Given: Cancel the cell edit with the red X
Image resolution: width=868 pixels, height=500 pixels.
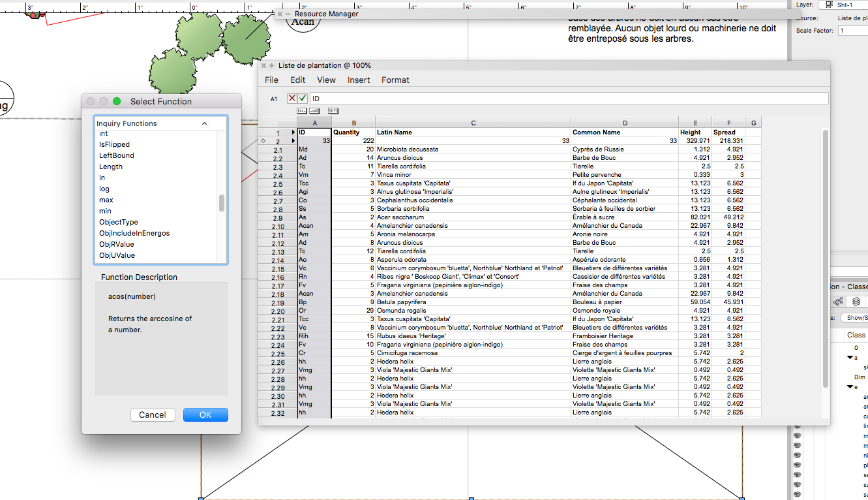Looking at the screenshot, I should 292,99.
